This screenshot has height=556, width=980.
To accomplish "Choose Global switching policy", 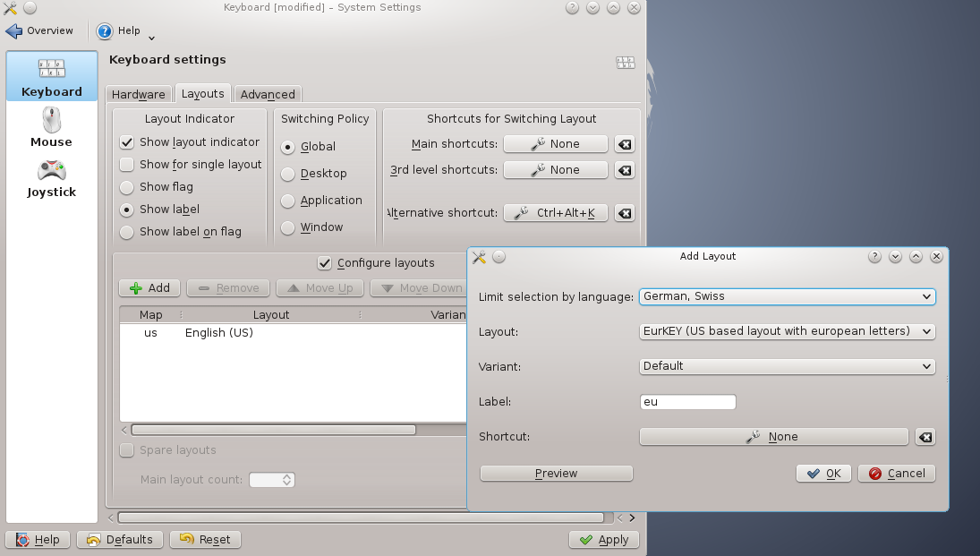I will [287, 147].
